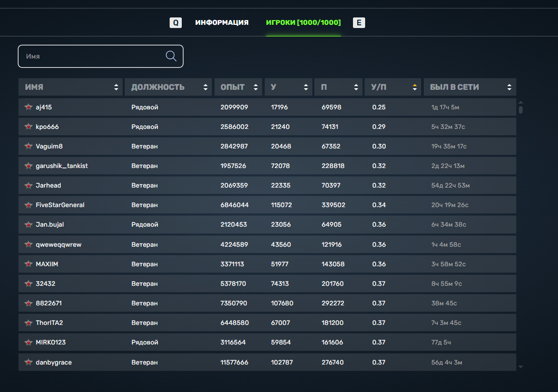This screenshot has width=558, height=392.
Task: Click Рядовой rank in kpo666 row
Action: point(145,127)
